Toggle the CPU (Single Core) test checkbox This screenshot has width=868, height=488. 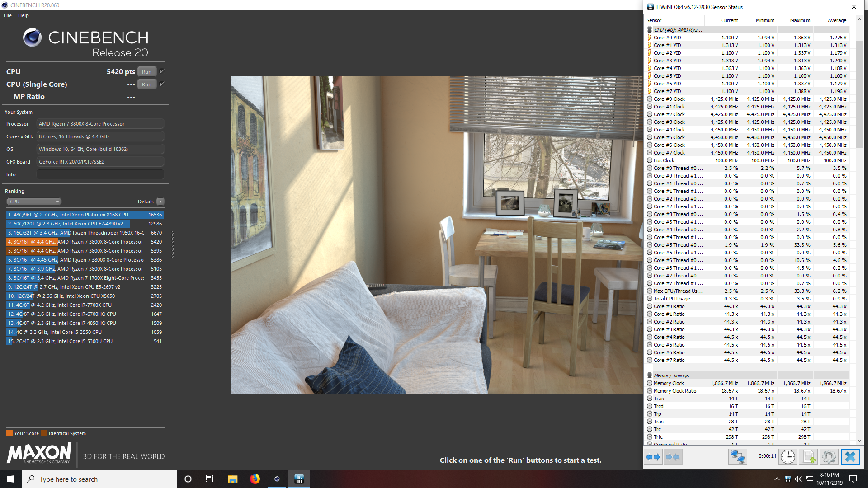click(x=162, y=84)
